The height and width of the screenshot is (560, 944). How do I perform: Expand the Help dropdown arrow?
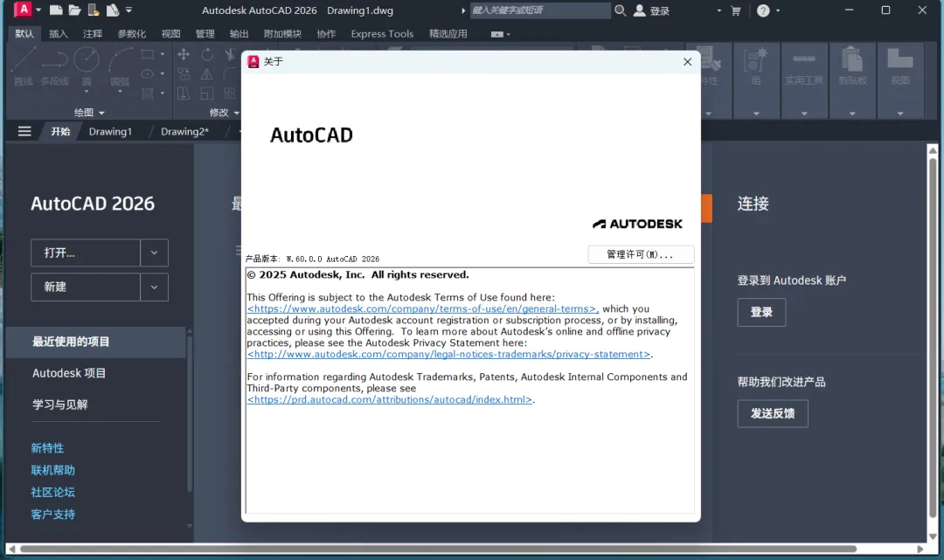778,10
